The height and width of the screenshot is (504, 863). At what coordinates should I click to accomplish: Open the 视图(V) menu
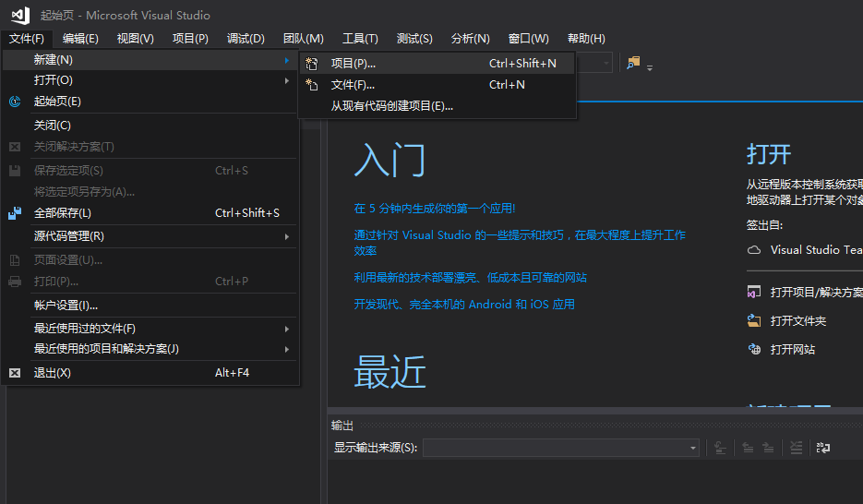[136, 39]
